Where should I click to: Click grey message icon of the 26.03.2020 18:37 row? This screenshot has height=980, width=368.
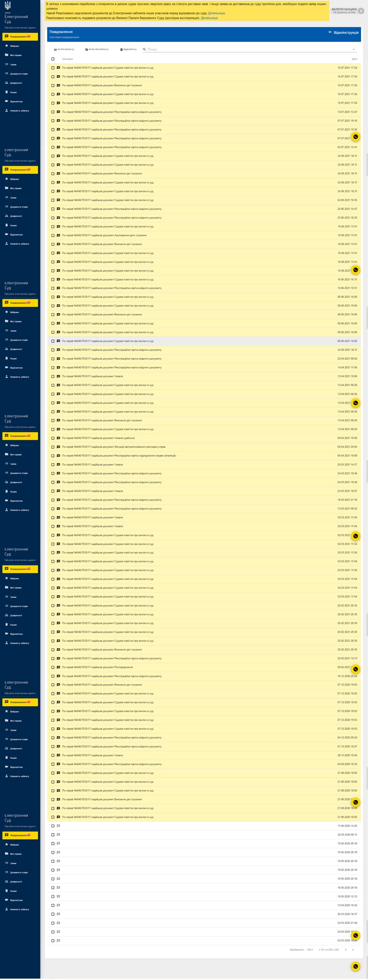58,914
